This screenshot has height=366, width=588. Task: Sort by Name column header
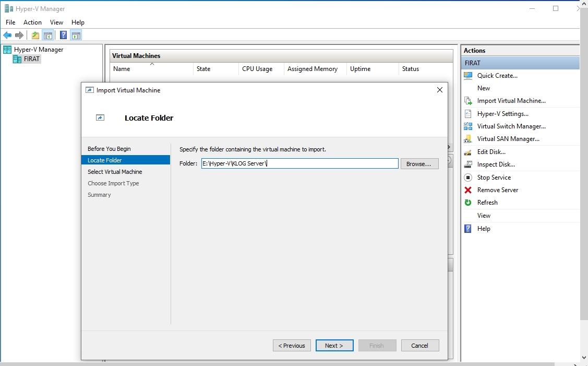[152, 69]
